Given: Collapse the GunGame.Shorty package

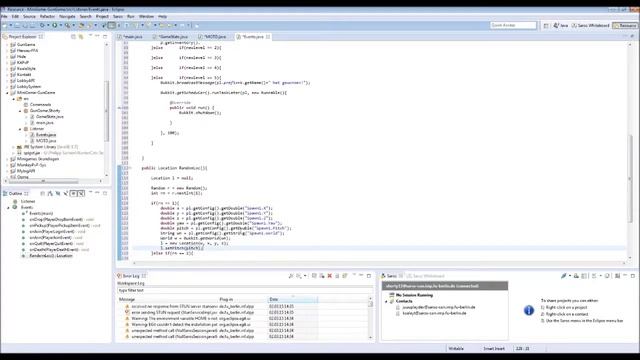Looking at the screenshot, I should click(20, 111).
